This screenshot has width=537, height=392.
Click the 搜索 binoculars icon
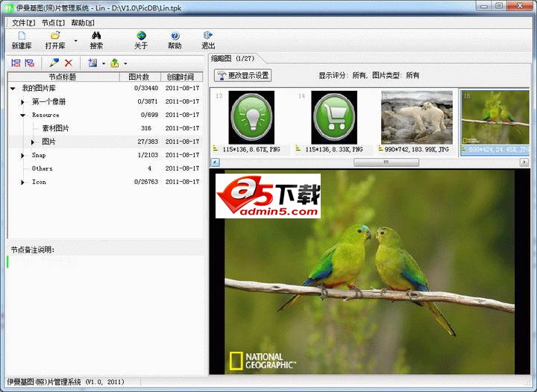96,35
